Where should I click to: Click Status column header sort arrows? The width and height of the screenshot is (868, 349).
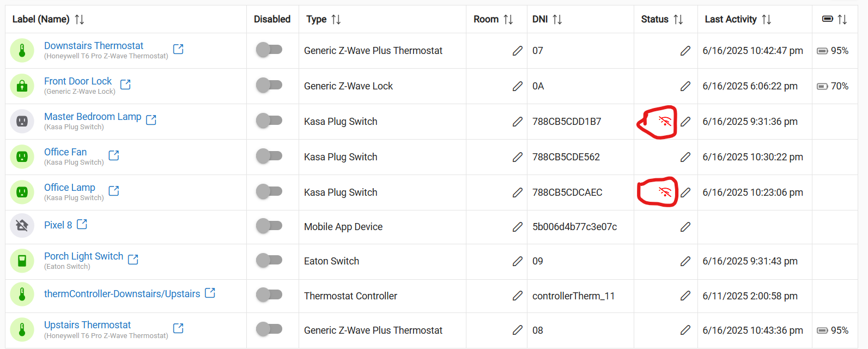point(678,20)
